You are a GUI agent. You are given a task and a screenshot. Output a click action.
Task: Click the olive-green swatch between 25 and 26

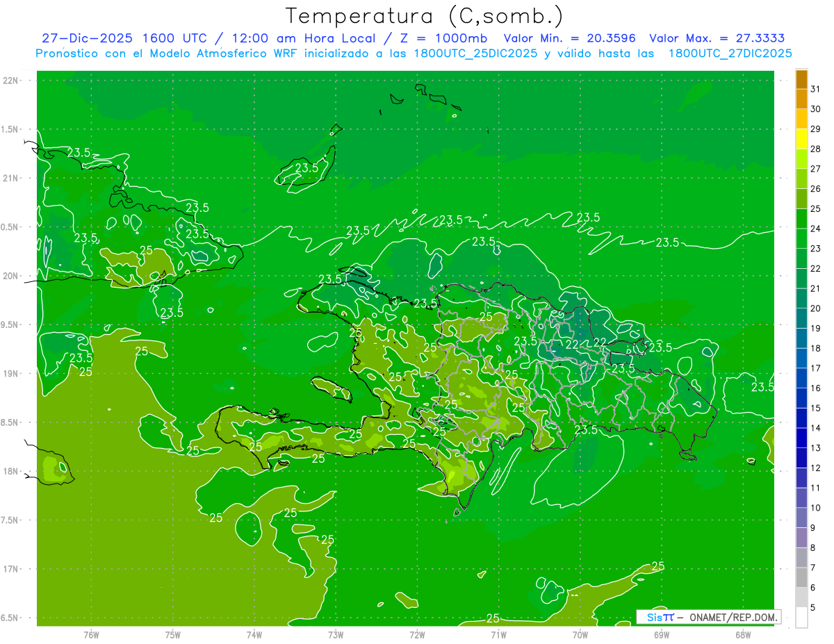(x=801, y=199)
